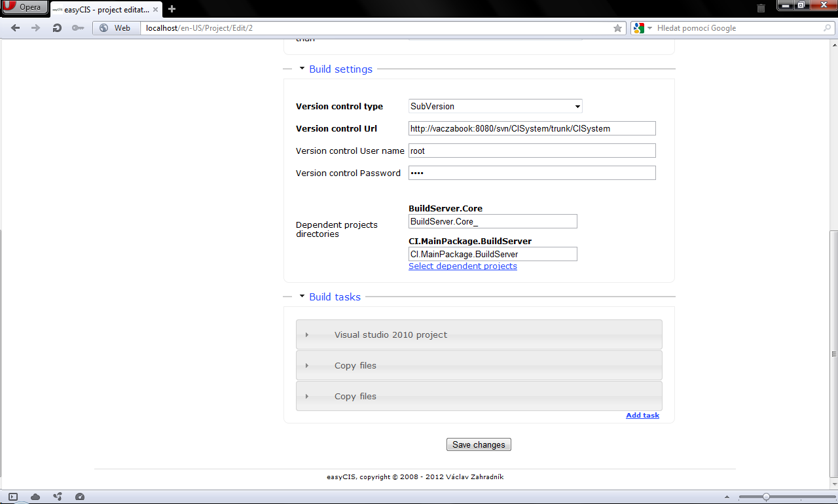Image resolution: width=838 pixels, height=504 pixels.
Task: Open the Version control type dropdown
Action: click(495, 106)
